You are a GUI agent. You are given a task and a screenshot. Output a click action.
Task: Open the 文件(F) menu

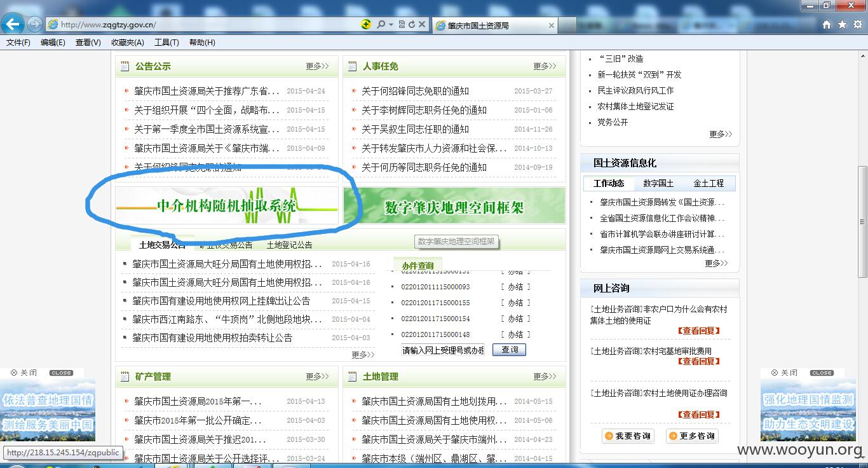coord(18,43)
